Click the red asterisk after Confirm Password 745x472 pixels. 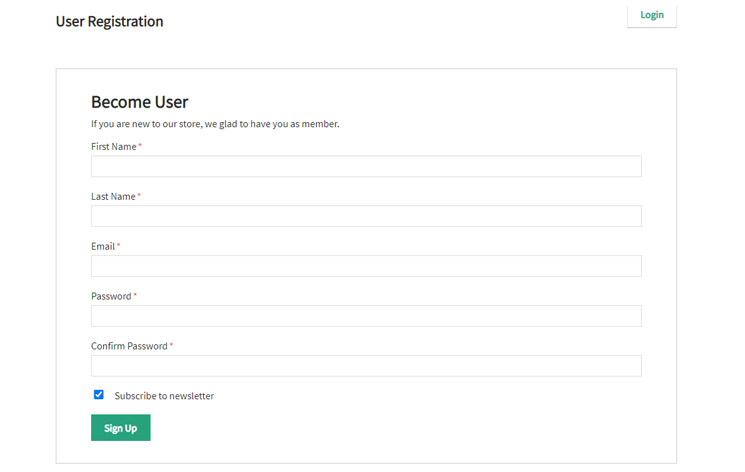pos(171,345)
